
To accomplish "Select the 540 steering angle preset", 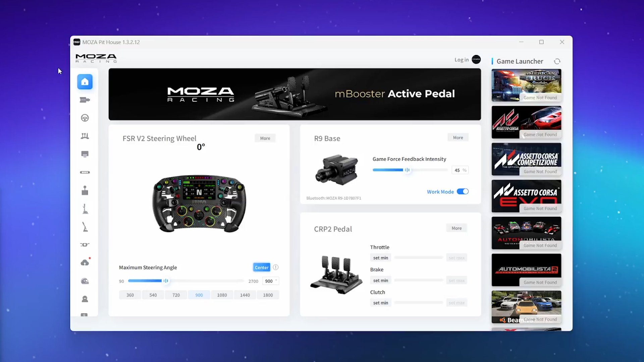I will [153, 295].
